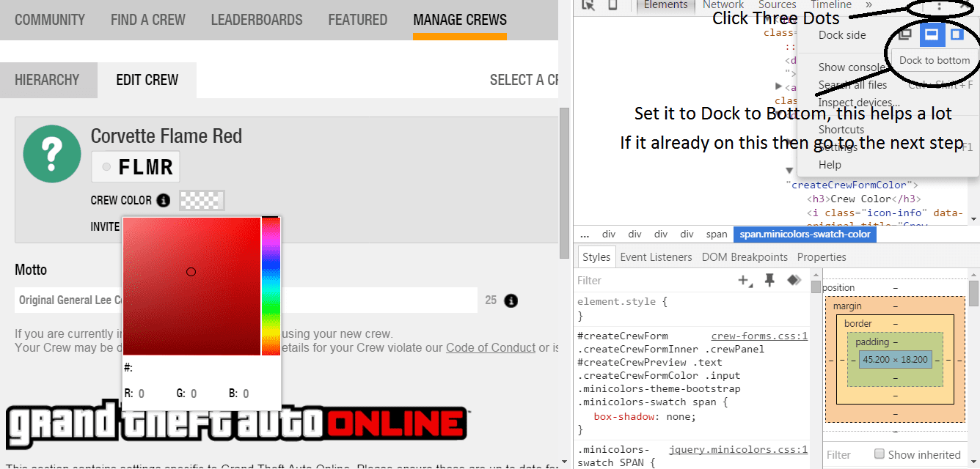
Task: Click the rainbow hue slider strip
Action: pyautogui.click(x=271, y=287)
